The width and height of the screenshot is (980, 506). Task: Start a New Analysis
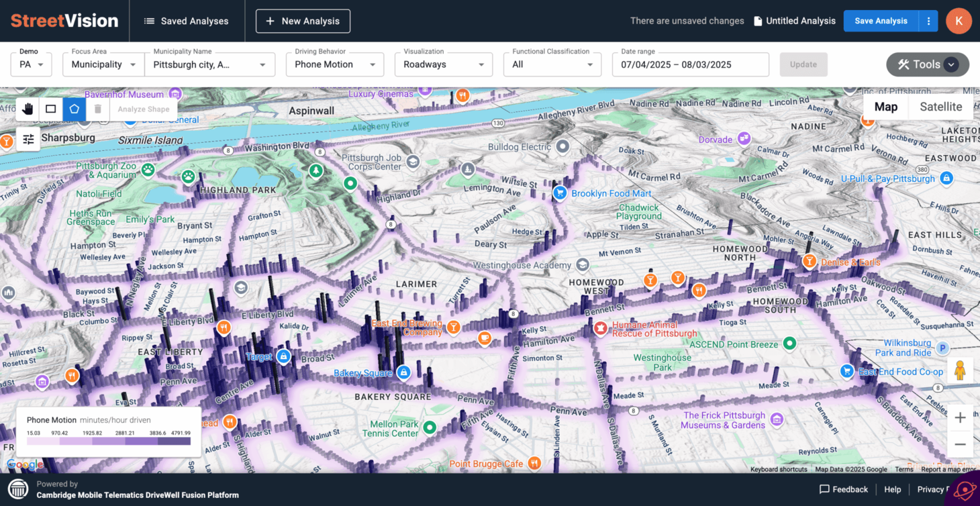tap(303, 21)
